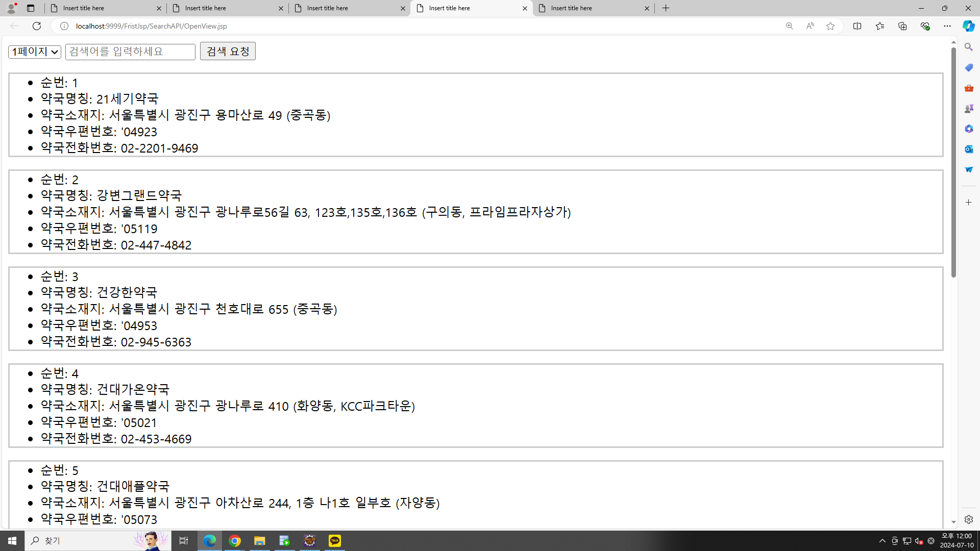Open the Outlook icon in the sidebar
The image size is (980, 551).
pos(968,149)
